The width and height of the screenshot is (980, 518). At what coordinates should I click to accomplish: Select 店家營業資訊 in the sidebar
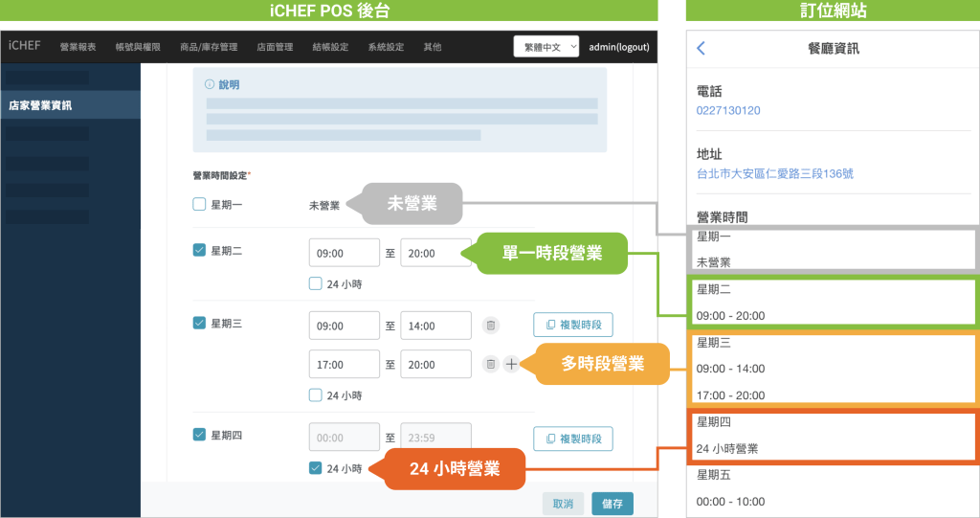[x=40, y=105]
